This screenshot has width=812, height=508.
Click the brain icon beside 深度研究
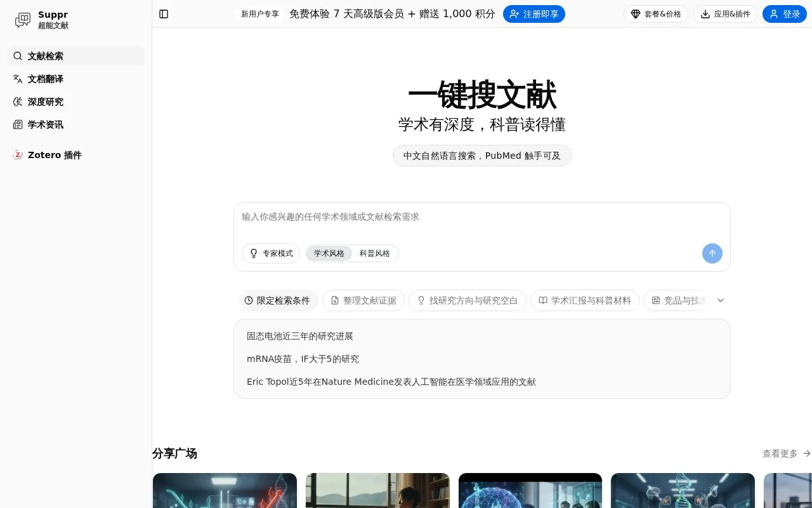click(18, 102)
